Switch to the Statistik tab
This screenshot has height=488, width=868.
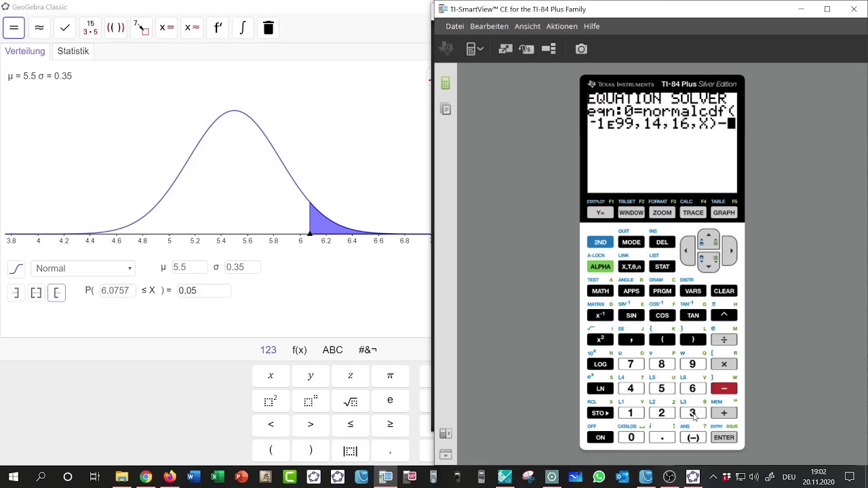tap(73, 51)
